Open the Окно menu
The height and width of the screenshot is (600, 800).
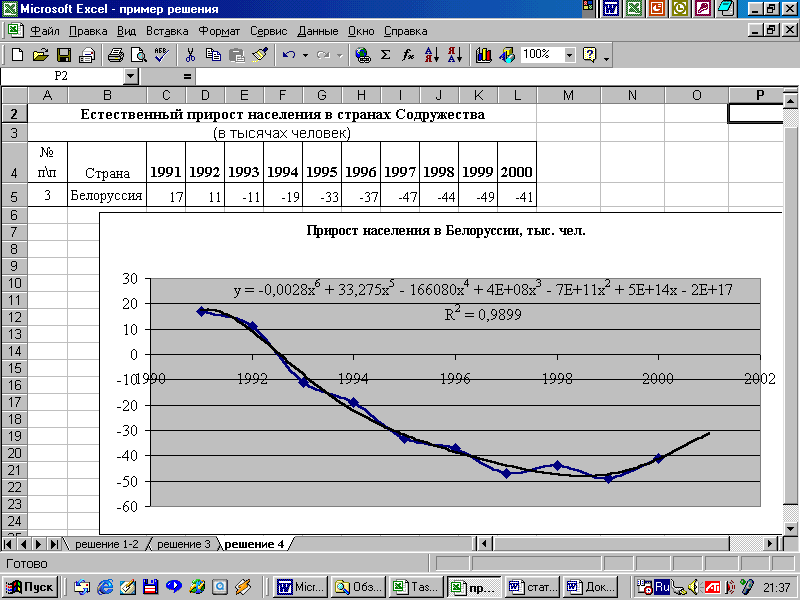coord(361,31)
